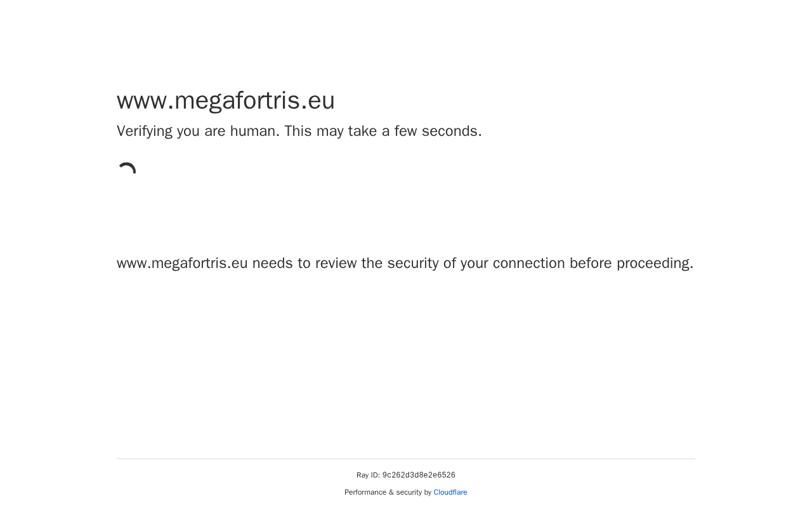Click the "Performance & security by" text
This screenshot has width=812, height=508.
click(x=388, y=492)
